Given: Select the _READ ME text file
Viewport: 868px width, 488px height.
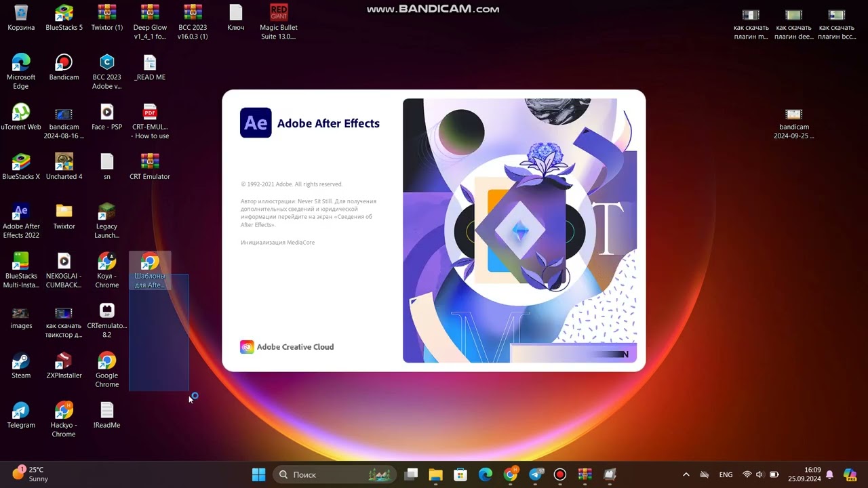Looking at the screenshot, I should pyautogui.click(x=150, y=68).
